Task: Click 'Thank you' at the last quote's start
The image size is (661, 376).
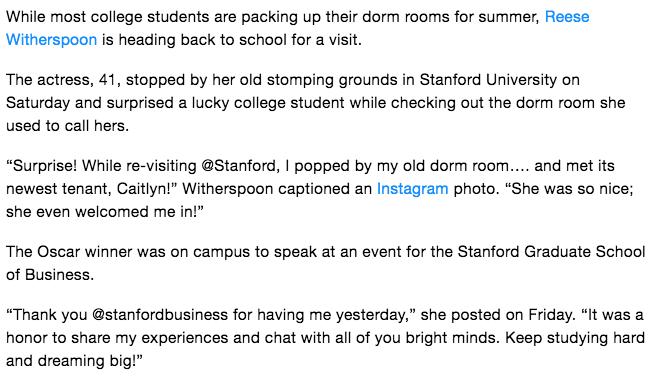Action: pyautogui.click(x=47, y=315)
